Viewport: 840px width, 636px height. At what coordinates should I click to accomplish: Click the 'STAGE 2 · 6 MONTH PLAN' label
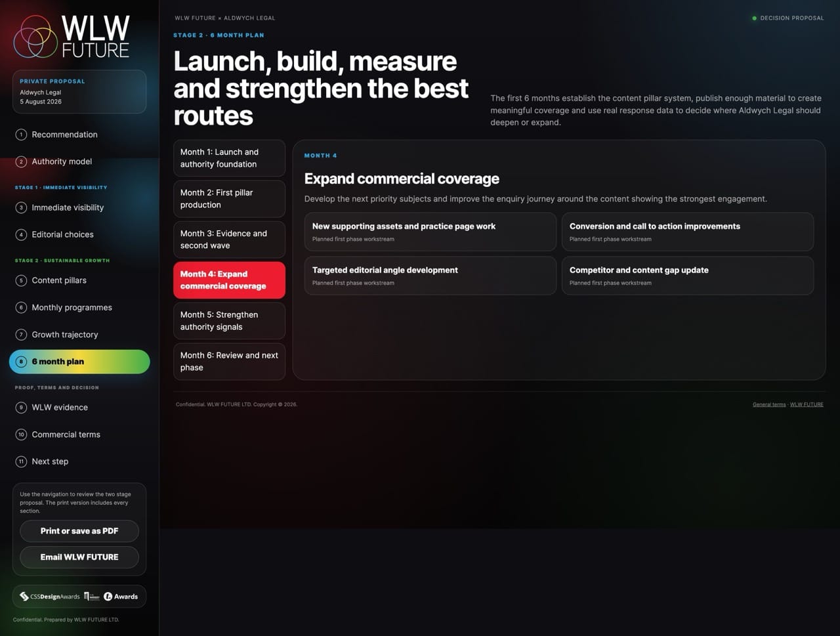pos(219,35)
